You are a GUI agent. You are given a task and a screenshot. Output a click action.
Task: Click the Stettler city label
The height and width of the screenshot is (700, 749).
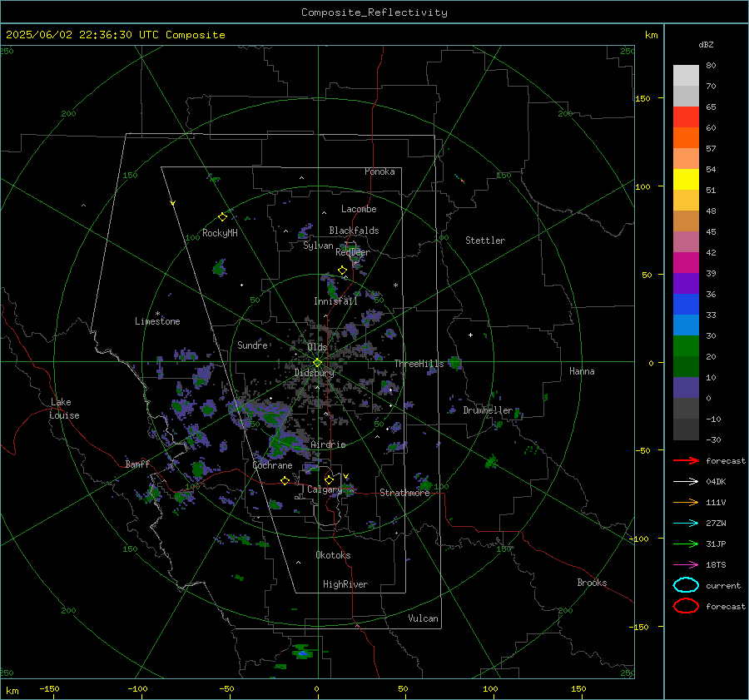pos(485,241)
